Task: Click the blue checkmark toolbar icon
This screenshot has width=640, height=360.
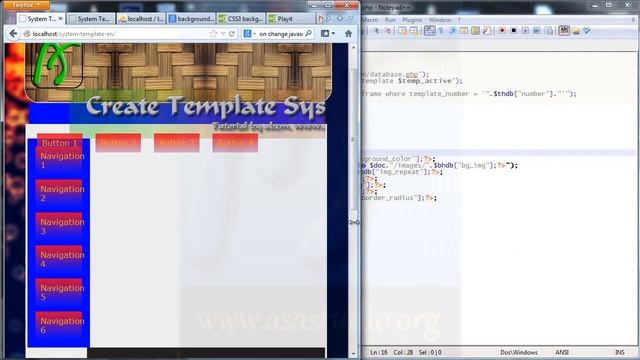Action: tap(587, 31)
